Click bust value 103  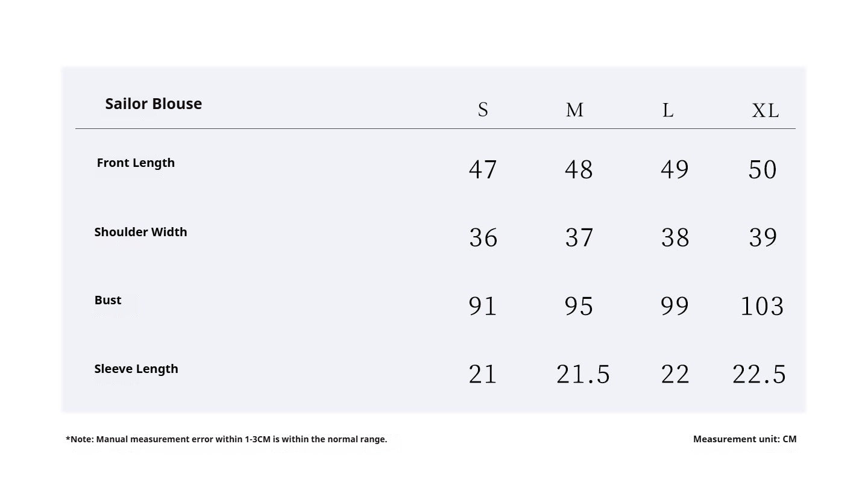tap(762, 306)
